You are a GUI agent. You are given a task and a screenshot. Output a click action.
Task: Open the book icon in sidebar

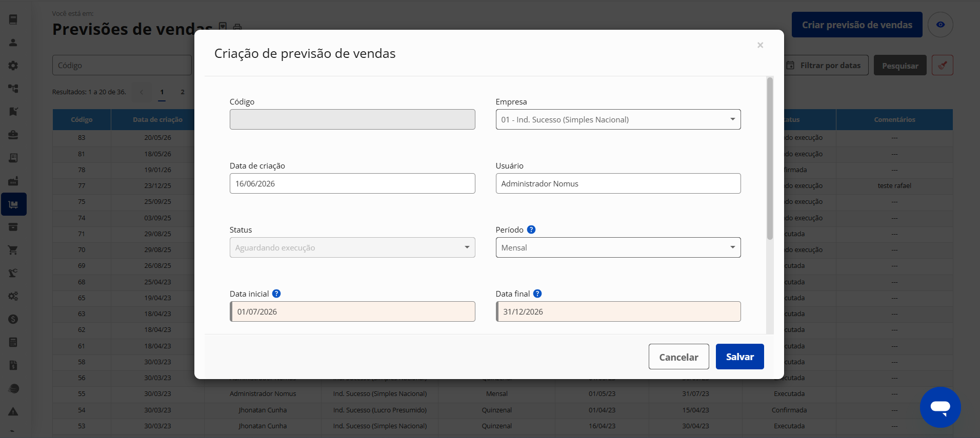pos(13,19)
